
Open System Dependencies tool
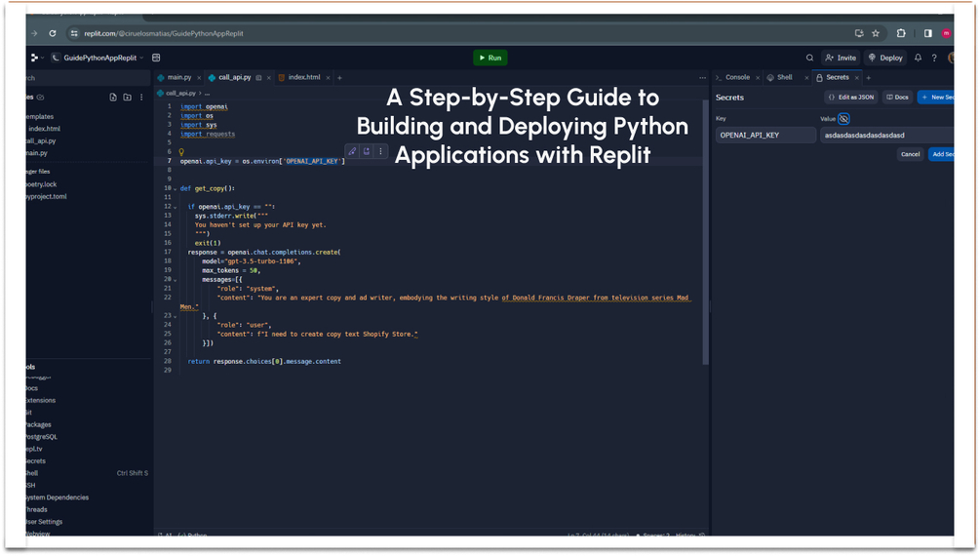click(x=58, y=497)
